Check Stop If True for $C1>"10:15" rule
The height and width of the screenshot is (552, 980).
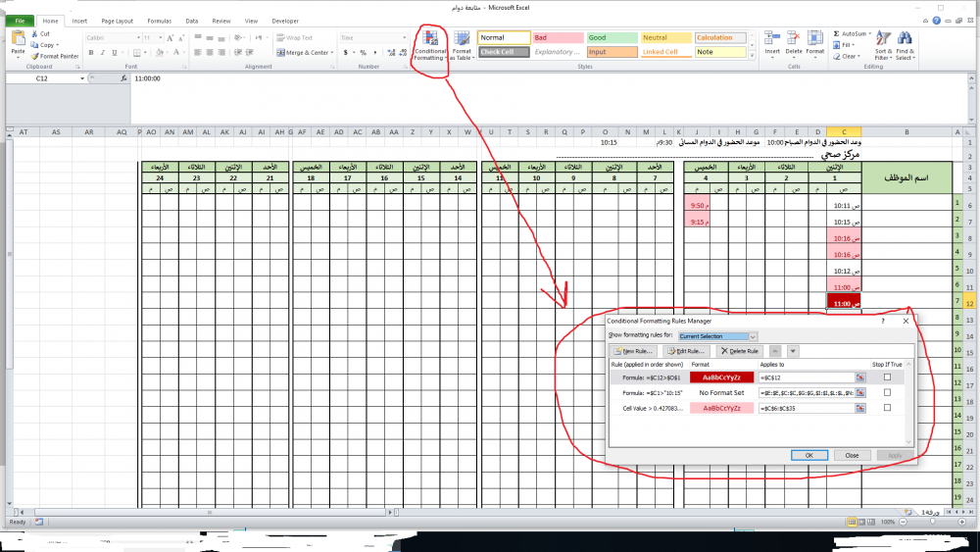887,392
